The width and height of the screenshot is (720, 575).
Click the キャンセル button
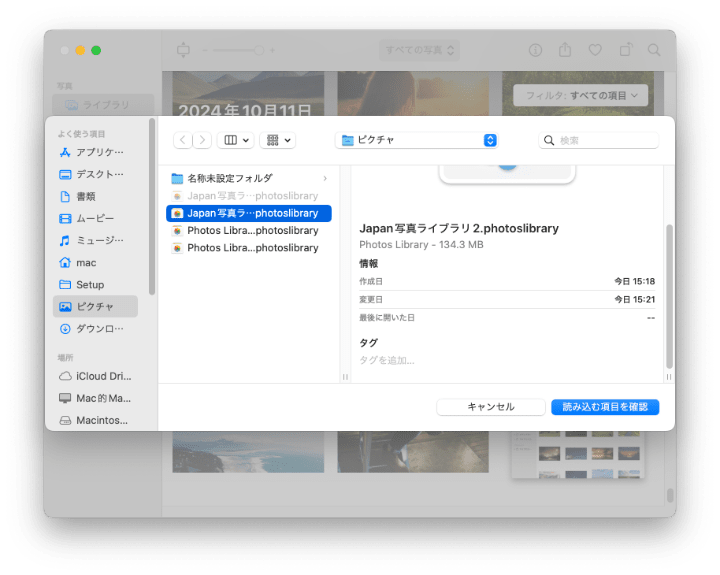pos(490,407)
